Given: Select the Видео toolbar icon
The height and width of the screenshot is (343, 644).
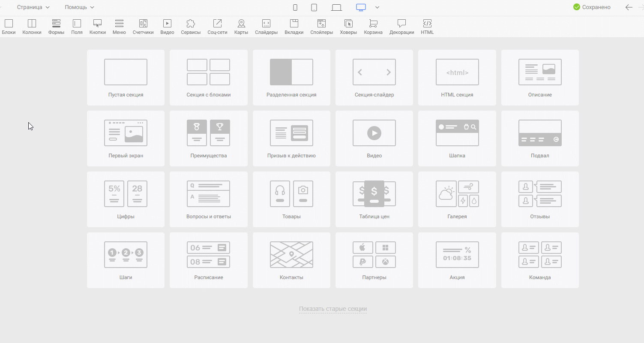Looking at the screenshot, I should tap(167, 27).
